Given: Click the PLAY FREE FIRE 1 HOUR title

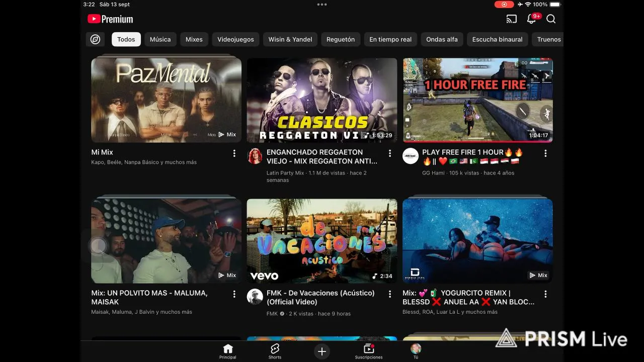Looking at the screenshot, I should (473, 156).
